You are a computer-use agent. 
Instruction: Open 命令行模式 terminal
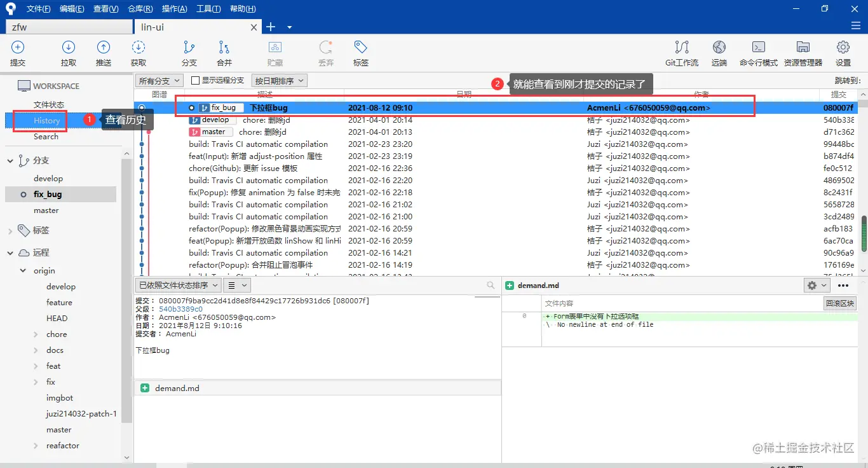click(759, 53)
